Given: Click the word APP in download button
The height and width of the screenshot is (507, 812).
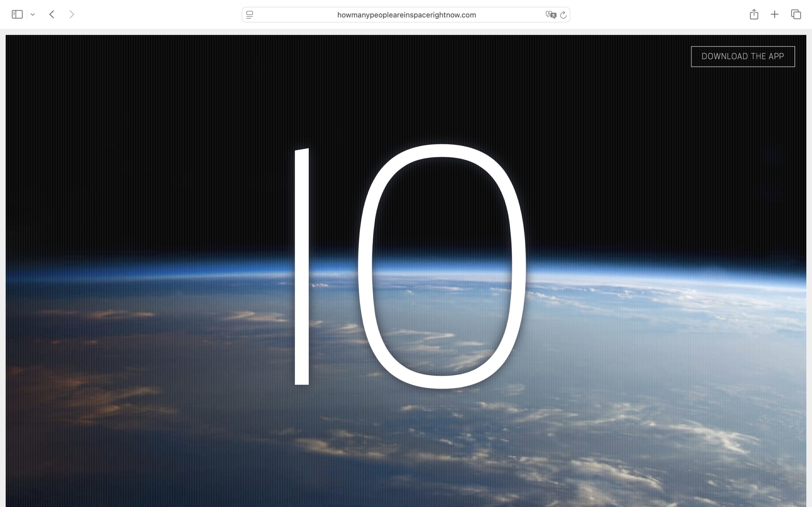Looking at the screenshot, I should click(776, 56).
